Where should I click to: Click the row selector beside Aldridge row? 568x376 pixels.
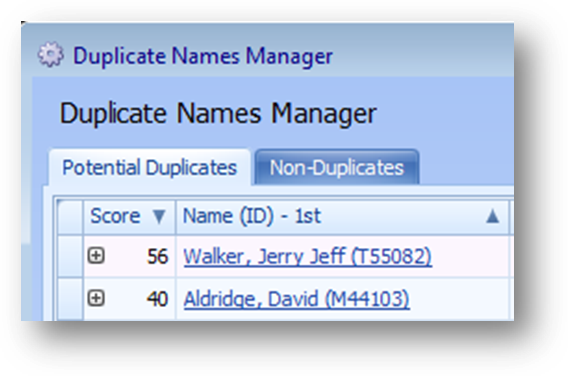pyautogui.click(x=70, y=299)
